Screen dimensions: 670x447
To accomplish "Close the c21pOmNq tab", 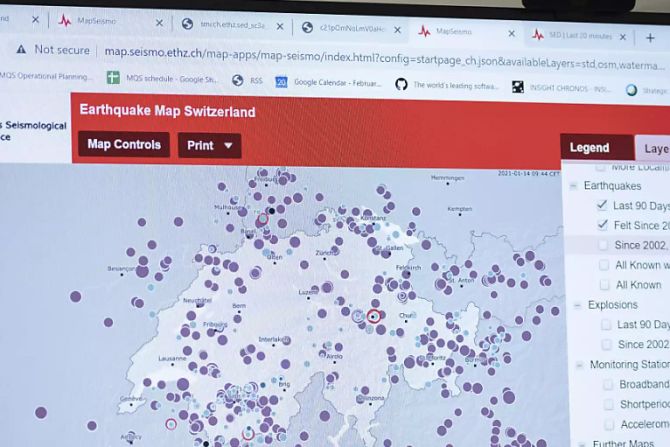I will point(397,30).
